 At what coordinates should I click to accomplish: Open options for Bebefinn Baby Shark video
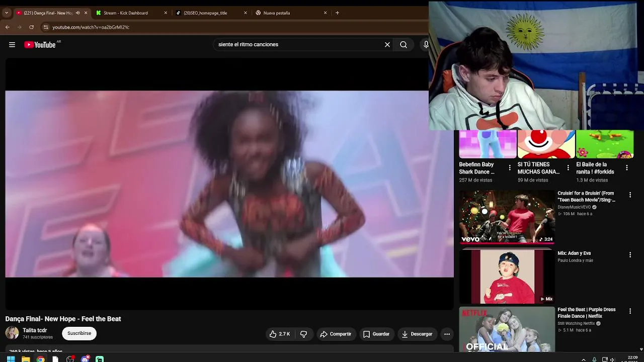point(510,168)
